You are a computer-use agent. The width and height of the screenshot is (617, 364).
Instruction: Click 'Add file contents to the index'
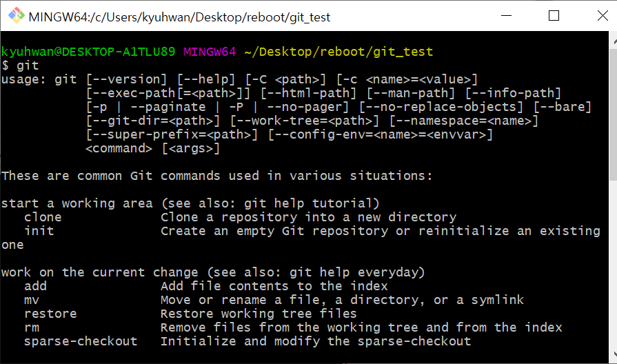click(x=274, y=286)
